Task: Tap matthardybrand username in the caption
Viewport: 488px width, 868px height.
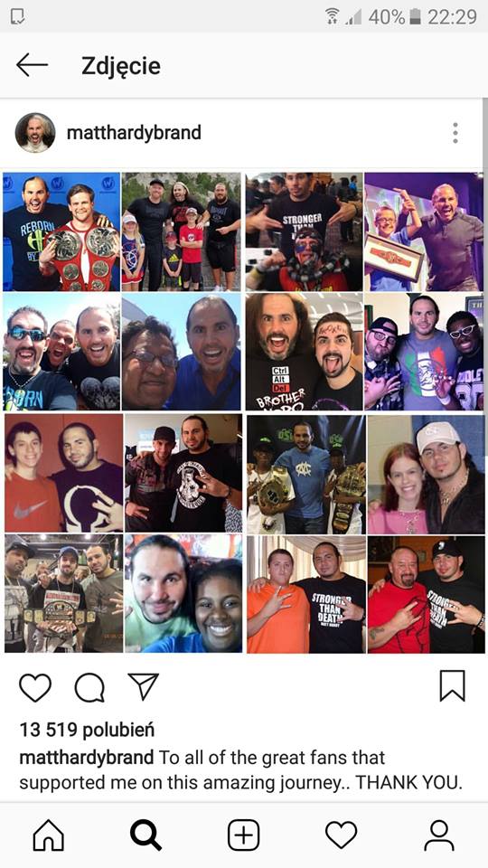Action: point(87,757)
